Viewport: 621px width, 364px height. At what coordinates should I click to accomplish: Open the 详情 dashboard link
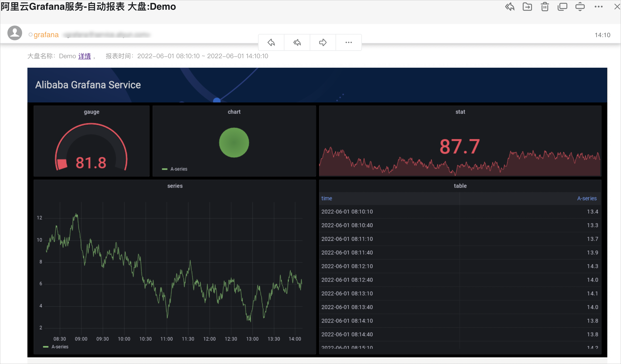(x=84, y=56)
